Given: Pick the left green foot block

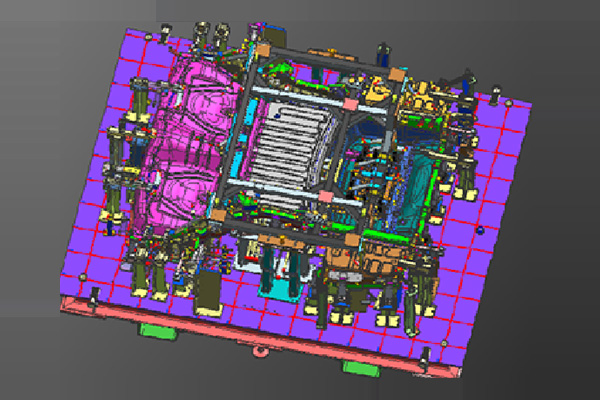Looking at the screenshot, I should pos(156,329).
